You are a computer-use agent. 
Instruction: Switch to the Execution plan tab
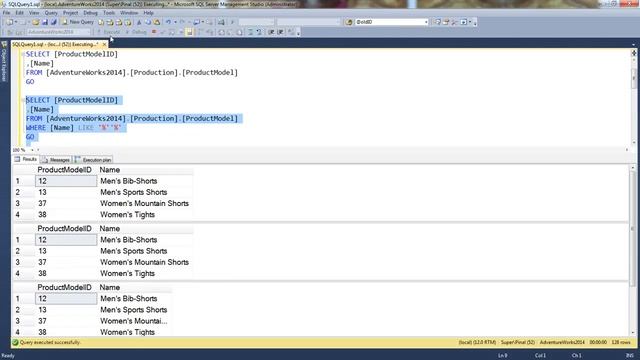[93, 160]
